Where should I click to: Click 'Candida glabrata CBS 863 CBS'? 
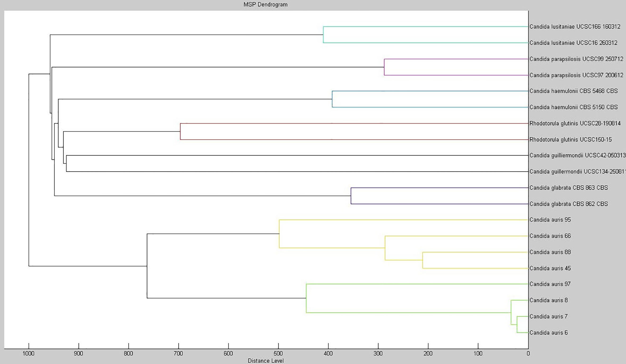pos(568,188)
